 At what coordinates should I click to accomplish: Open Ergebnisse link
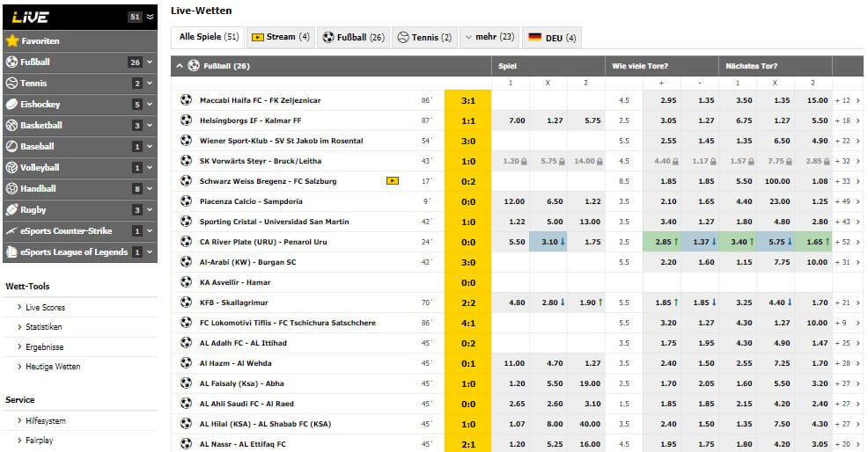coord(44,346)
